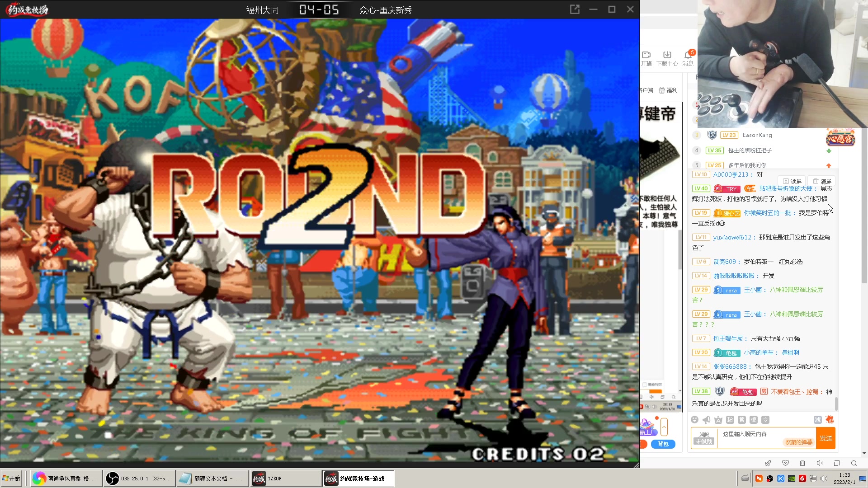Viewport: 868px width, 488px height.
Task: Click the 梗 meme icon in chat toolbar
Action: (x=754, y=420)
